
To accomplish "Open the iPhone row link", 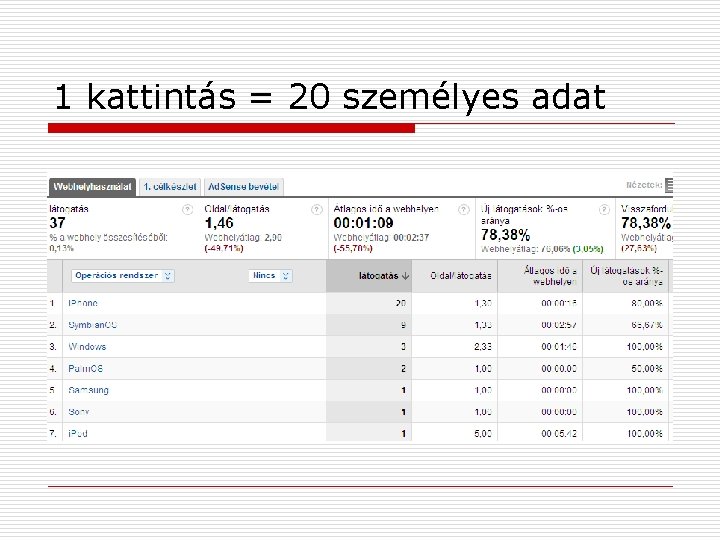I will point(83,303).
